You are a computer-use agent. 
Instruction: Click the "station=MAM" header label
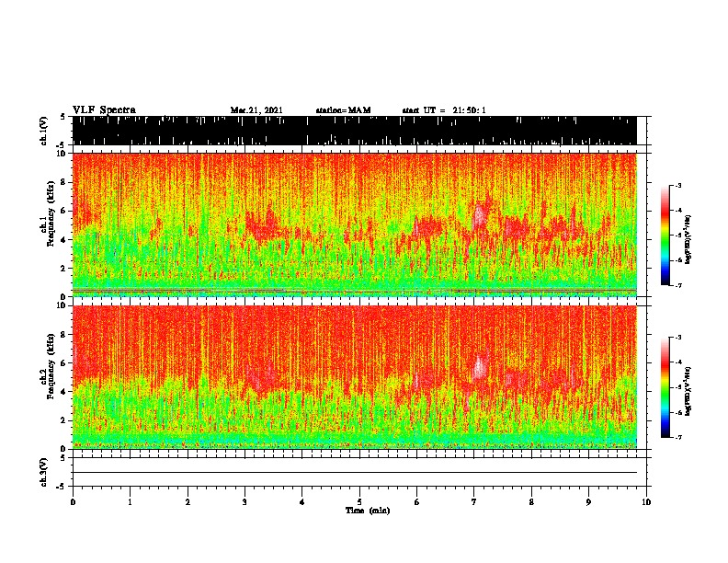click(x=343, y=110)
